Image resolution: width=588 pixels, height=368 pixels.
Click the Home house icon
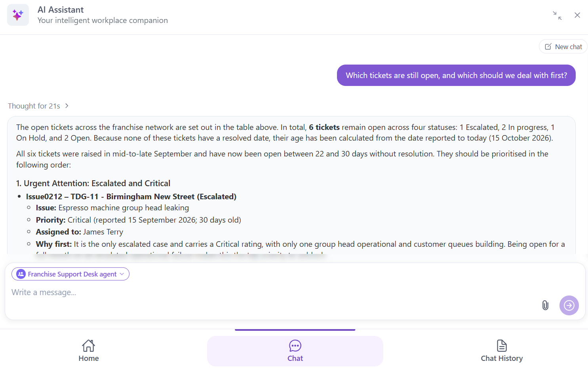[x=89, y=345]
